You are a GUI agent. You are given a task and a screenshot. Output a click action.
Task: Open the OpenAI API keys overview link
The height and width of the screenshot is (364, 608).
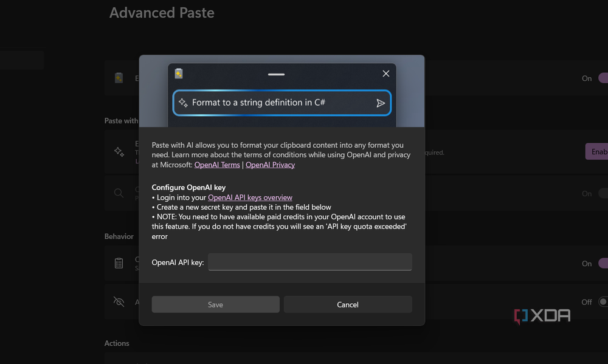click(x=250, y=197)
